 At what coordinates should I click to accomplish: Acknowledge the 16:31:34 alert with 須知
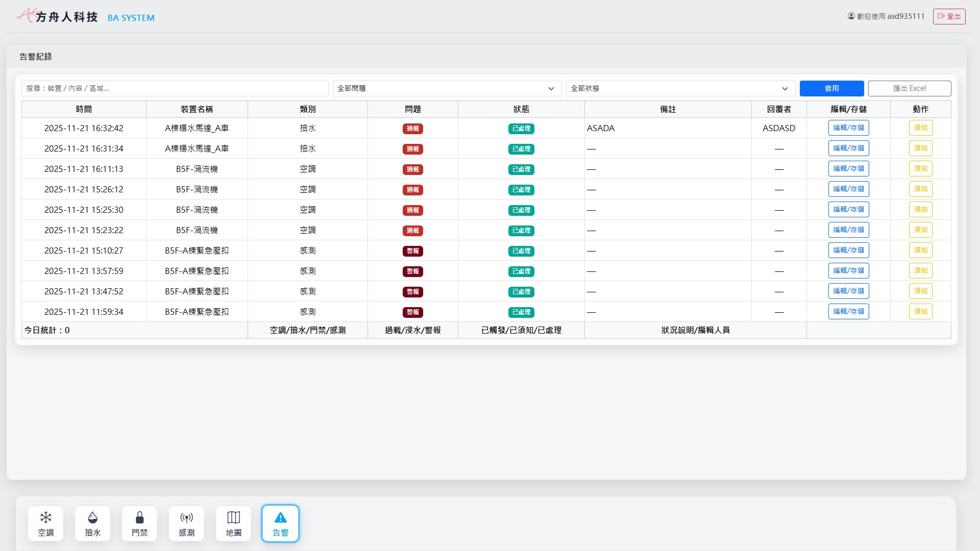[x=920, y=148]
